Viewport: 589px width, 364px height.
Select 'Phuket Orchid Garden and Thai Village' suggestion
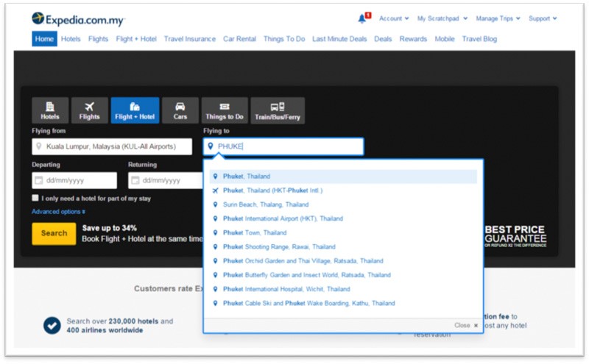343,261
